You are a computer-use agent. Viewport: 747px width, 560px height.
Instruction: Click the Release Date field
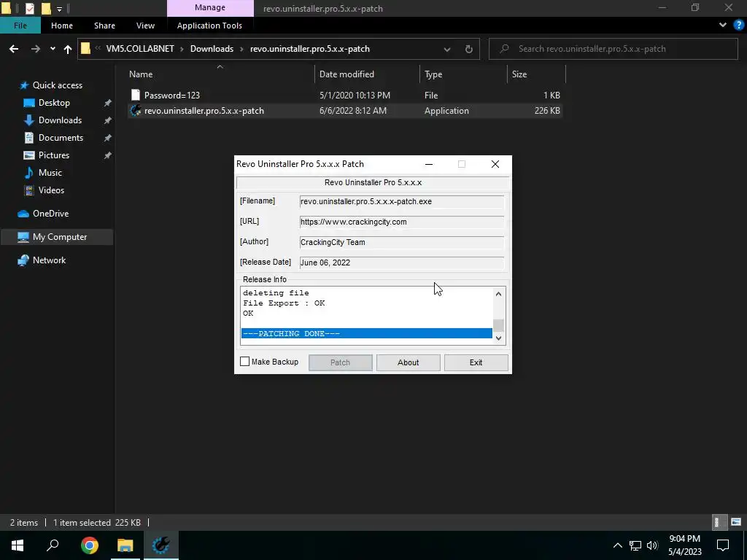(x=401, y=262)
